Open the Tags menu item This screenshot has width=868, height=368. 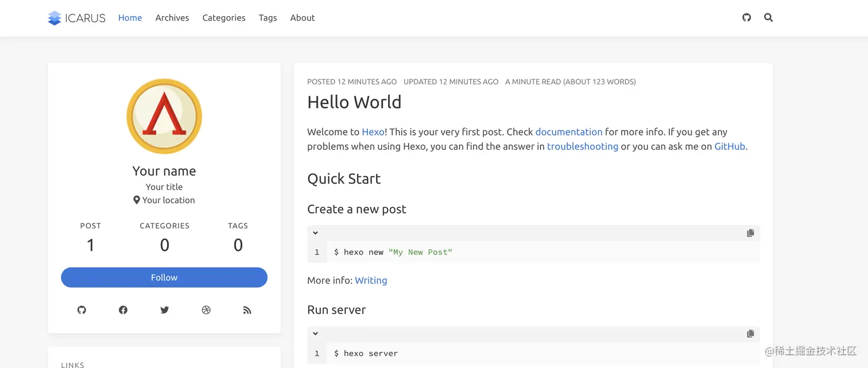268,18
